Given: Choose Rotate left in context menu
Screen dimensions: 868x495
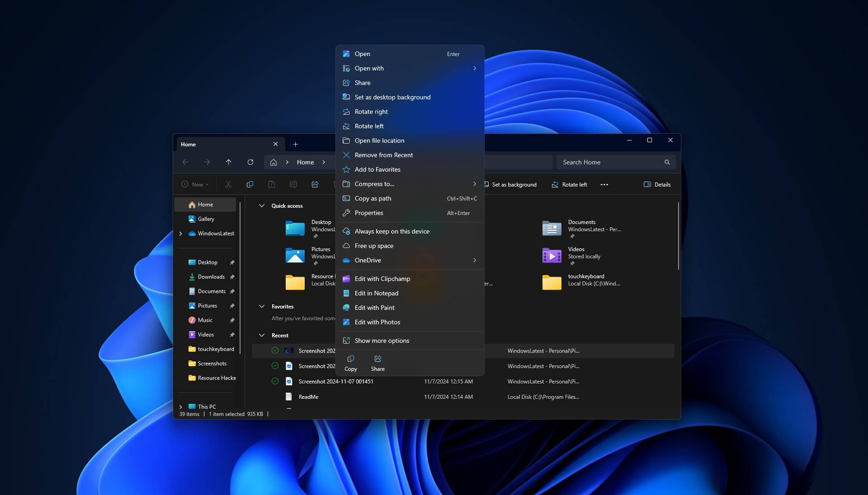Looking at the screenshot, I should [x=410, y=126].
